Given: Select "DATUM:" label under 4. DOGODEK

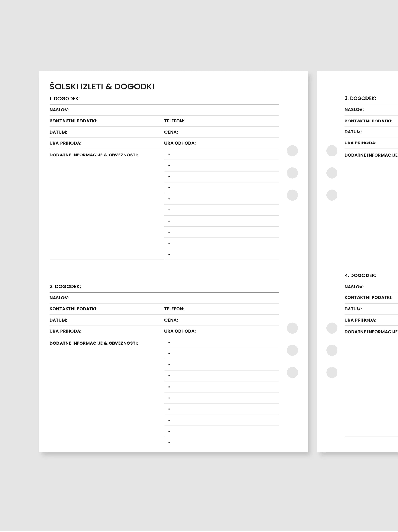Looking at the screenshot, I should pos(353,309).
